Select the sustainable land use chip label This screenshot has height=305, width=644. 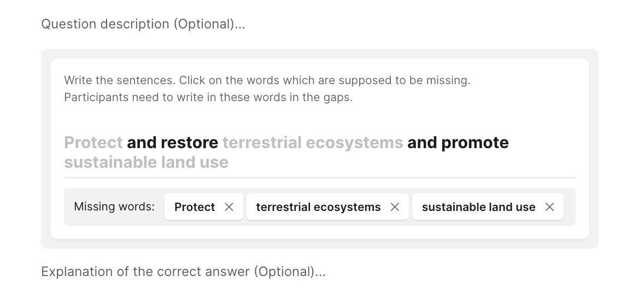click(x=478, y=207)
